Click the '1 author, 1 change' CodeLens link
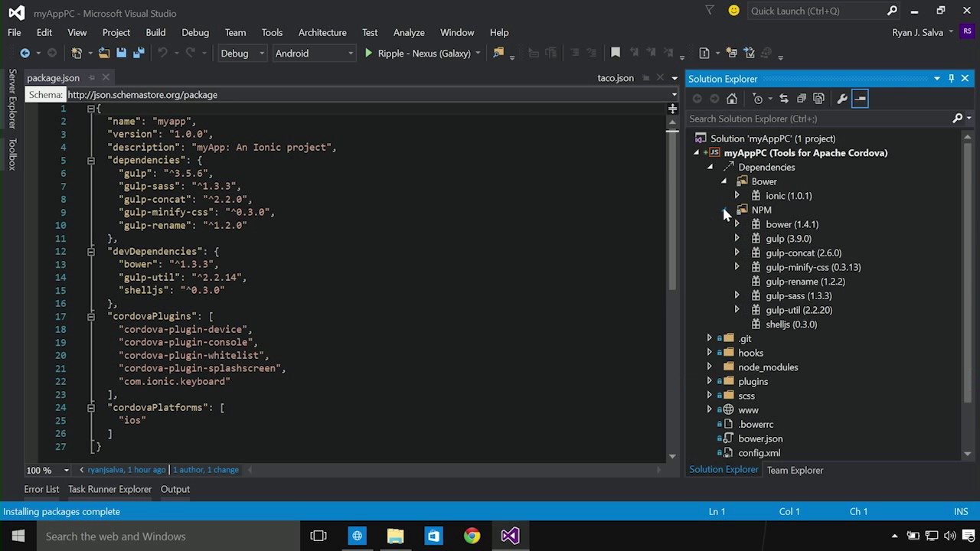The width and height of the screenshot is (980, 551). coord(206,470)
